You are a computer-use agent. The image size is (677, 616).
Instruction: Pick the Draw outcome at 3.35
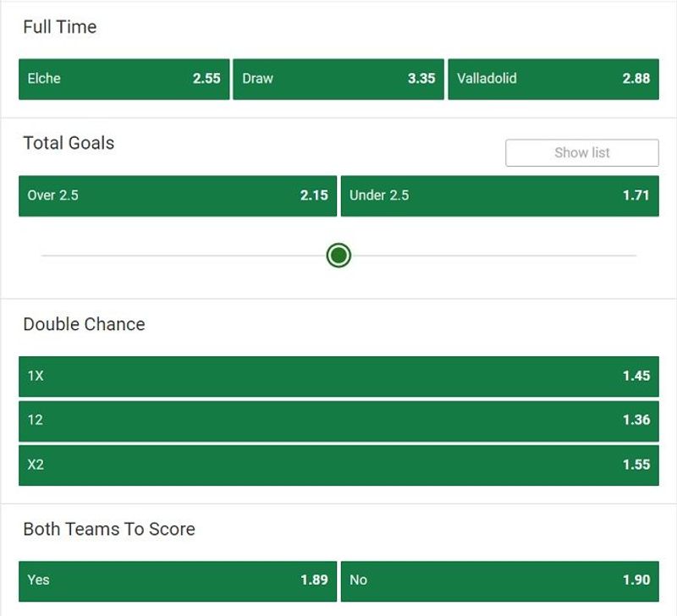pyautogui.click(x=338, y=79)
